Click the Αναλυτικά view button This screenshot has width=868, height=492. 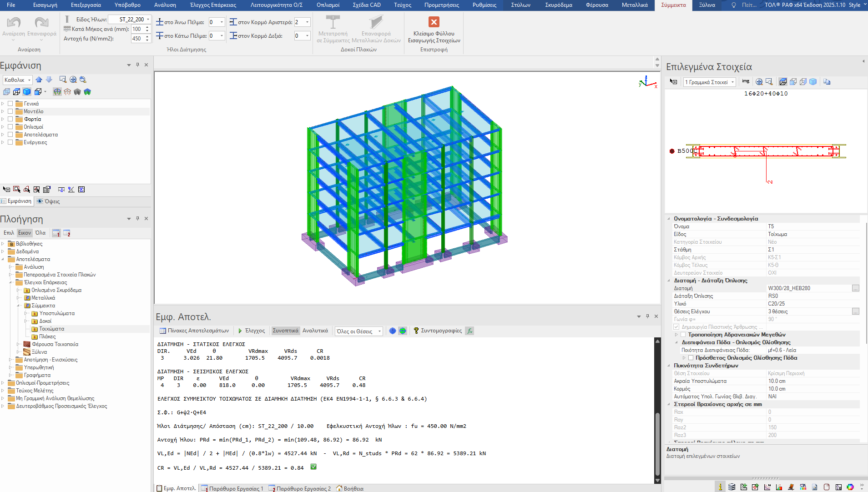point(315,331)
